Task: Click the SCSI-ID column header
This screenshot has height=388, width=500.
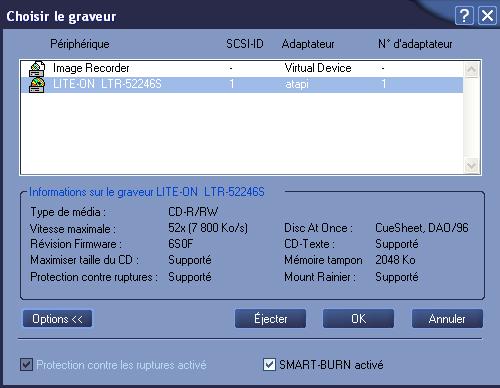Action: (x=245, y=44)
